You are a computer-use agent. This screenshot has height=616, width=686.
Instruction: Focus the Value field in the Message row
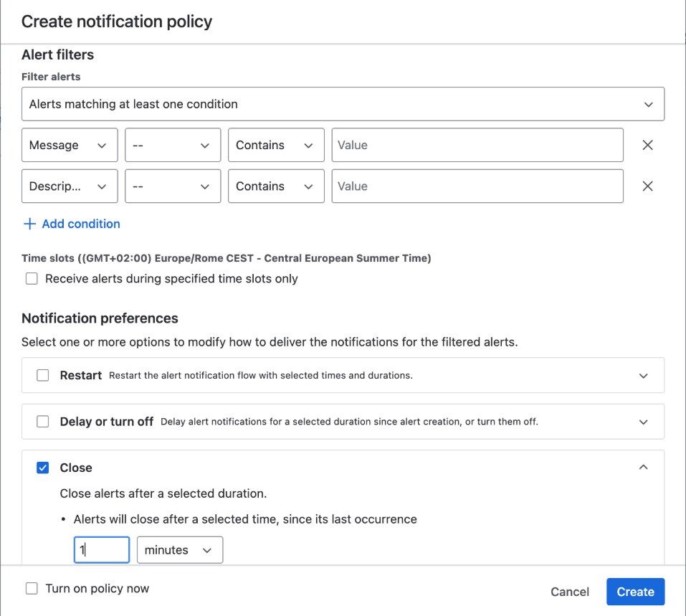pos(477,145)
